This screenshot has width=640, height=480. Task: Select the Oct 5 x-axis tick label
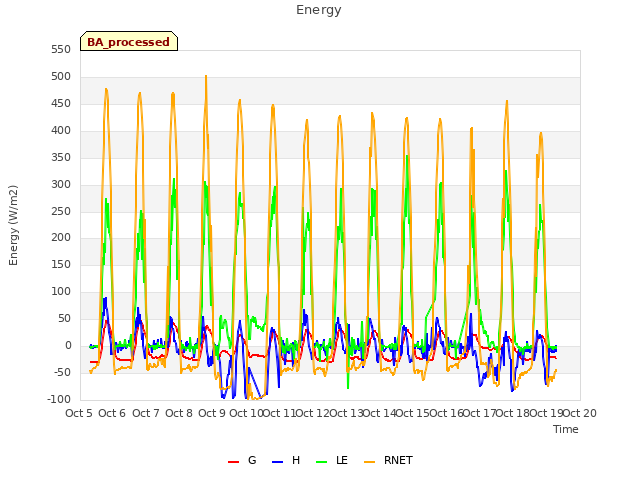[x=79, y=413]
